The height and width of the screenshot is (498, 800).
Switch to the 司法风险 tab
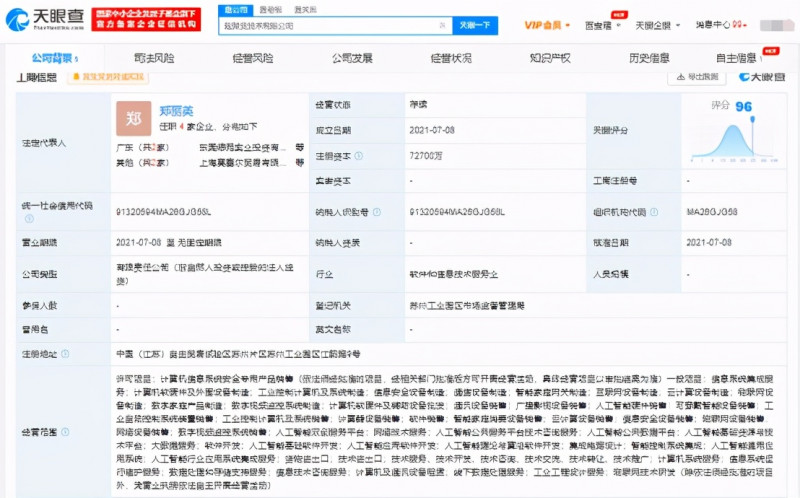tap(153, 58)
